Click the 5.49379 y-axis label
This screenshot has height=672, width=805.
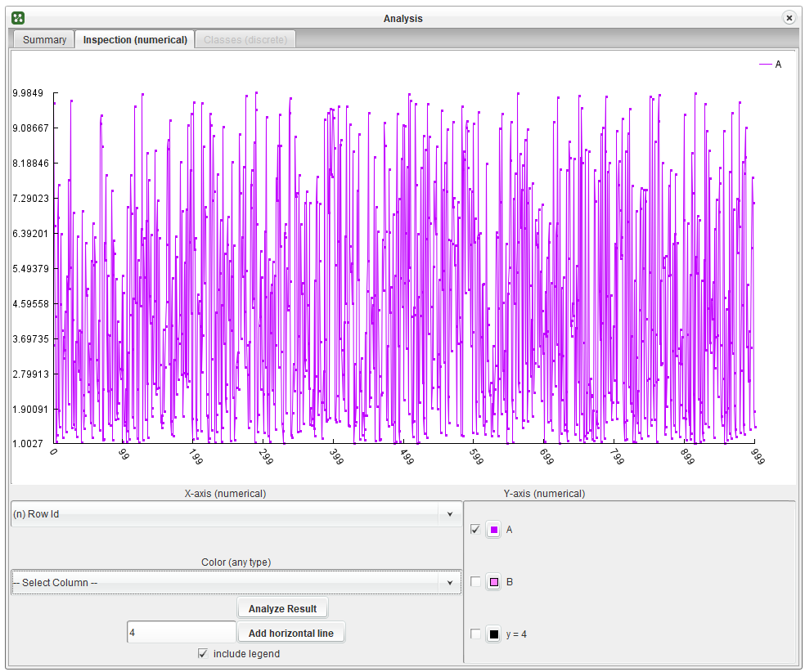[31, 269]
